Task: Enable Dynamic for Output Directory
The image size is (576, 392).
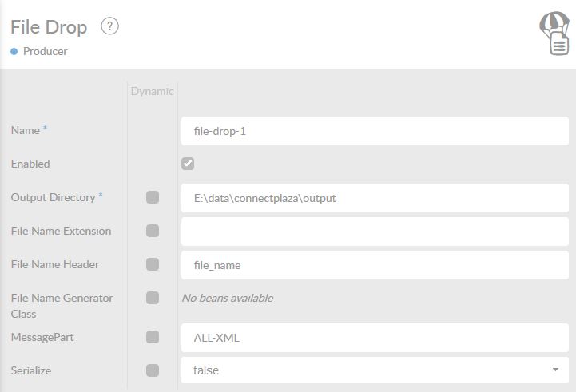Action: (153, 197)
